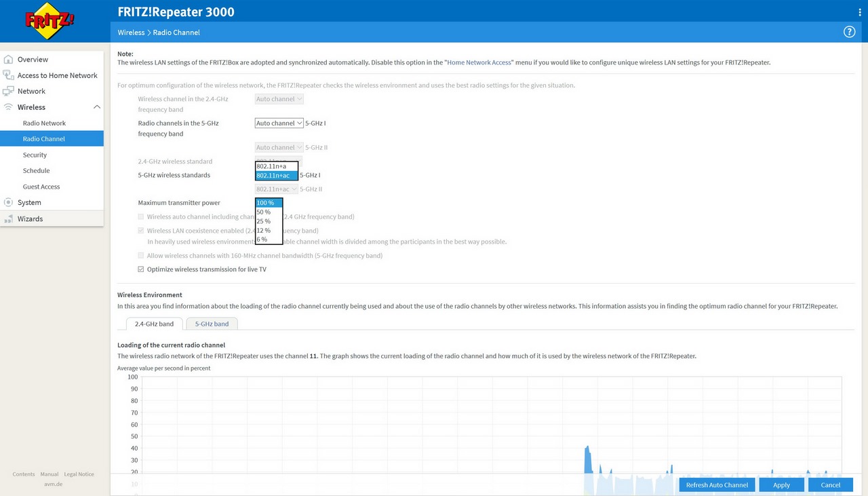The image size is (868, 496).
Task: Select 100 % transmitter power
Action: pyautogui.click(x=269, y=203)
